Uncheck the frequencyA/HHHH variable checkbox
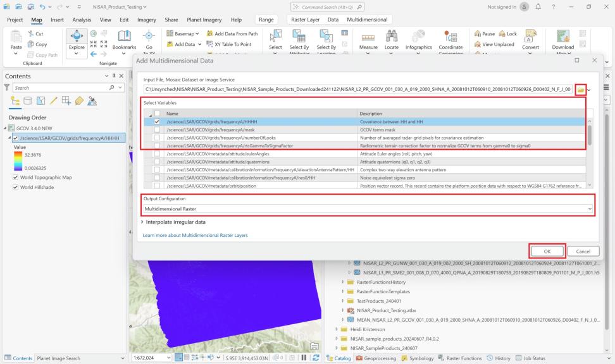Screen dimensions: 615x364 (x=157, y=122)
